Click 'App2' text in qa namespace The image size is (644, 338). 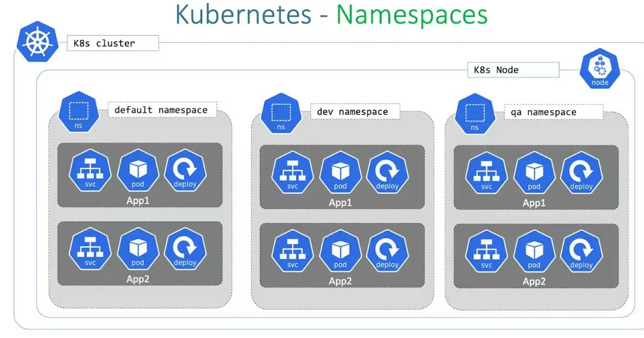tap(534, 281)
